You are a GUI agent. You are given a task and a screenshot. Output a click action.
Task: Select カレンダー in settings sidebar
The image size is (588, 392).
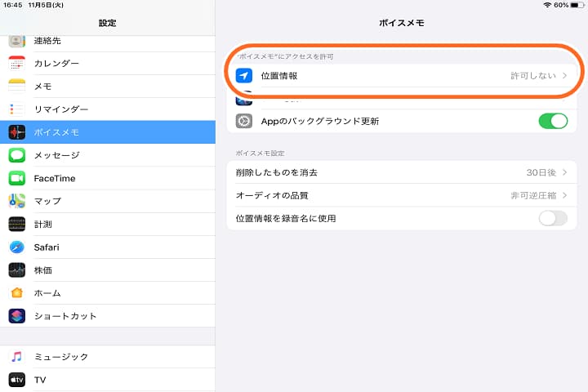(108, 64)
